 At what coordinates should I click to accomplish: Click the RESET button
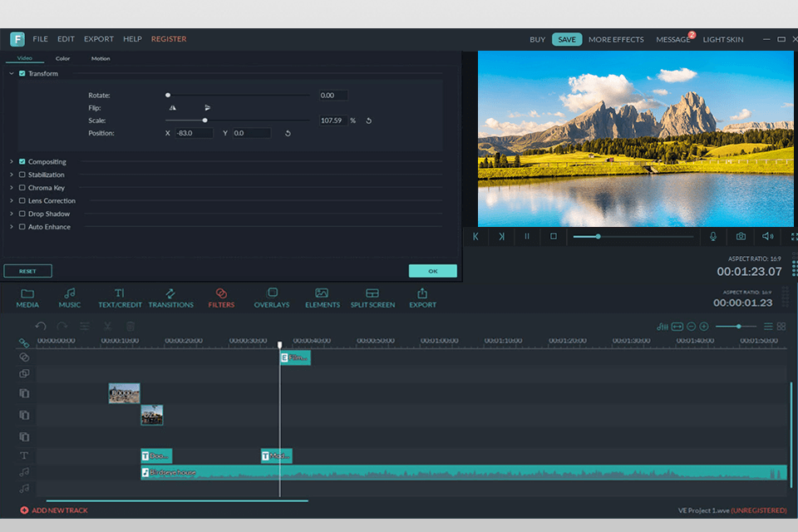(x=27, y=271)
